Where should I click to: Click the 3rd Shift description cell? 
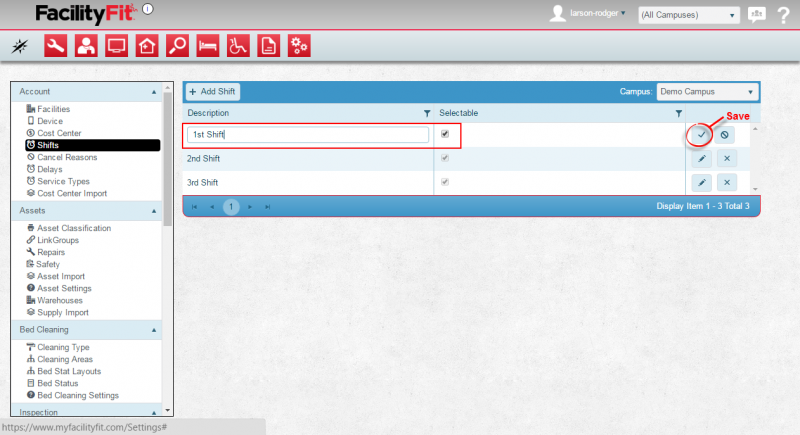pyautogui.click(x=308, y=183)
